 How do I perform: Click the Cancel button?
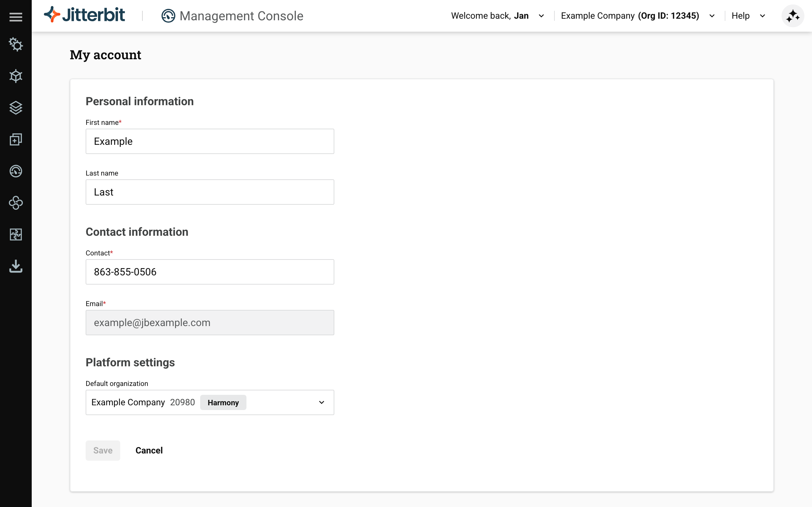149,450
